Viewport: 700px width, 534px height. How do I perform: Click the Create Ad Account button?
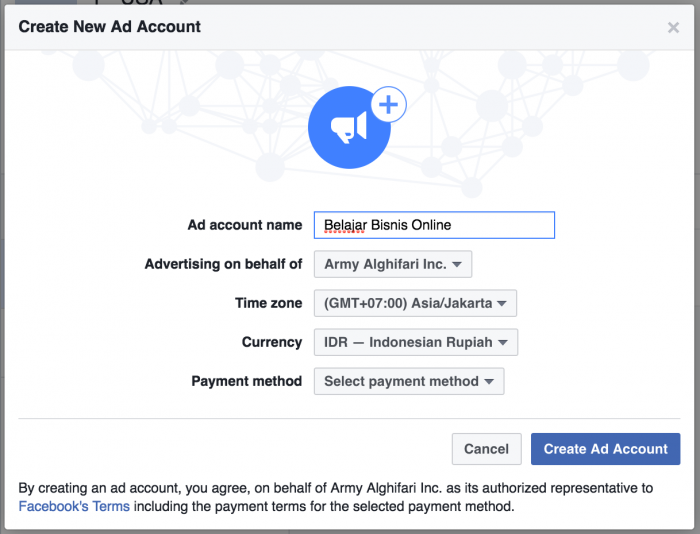click(x=605, y=449)
